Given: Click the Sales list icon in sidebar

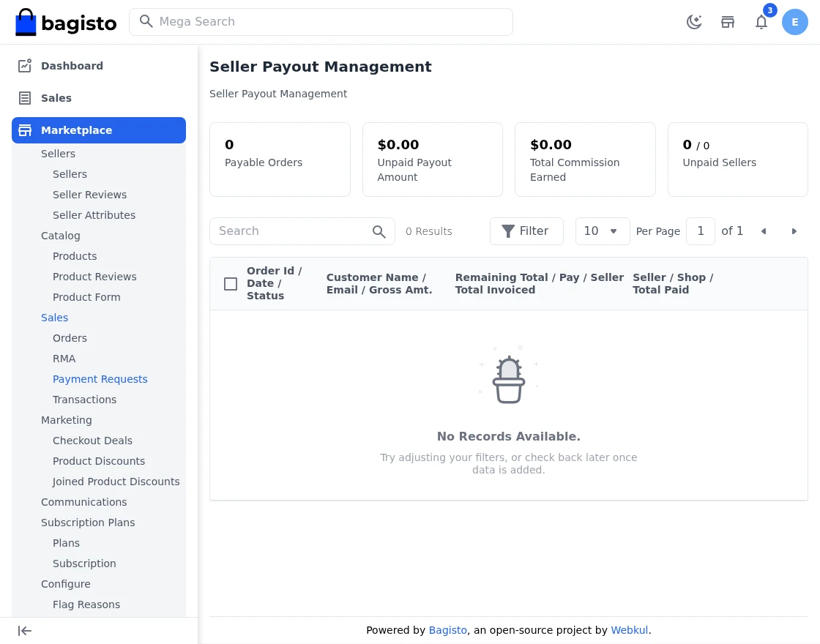Looking at the screenshot, I should pyautogui.click(x=25, y=98).
